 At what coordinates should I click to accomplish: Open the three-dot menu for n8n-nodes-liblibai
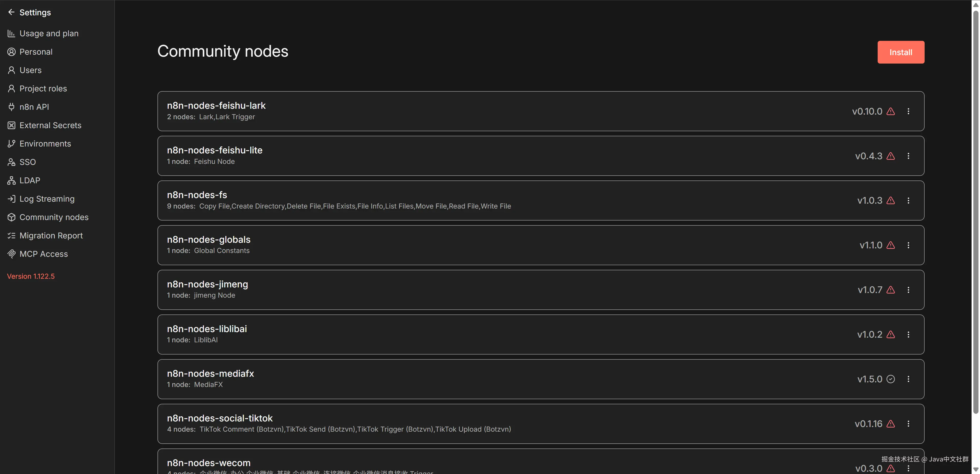point(909,334)
